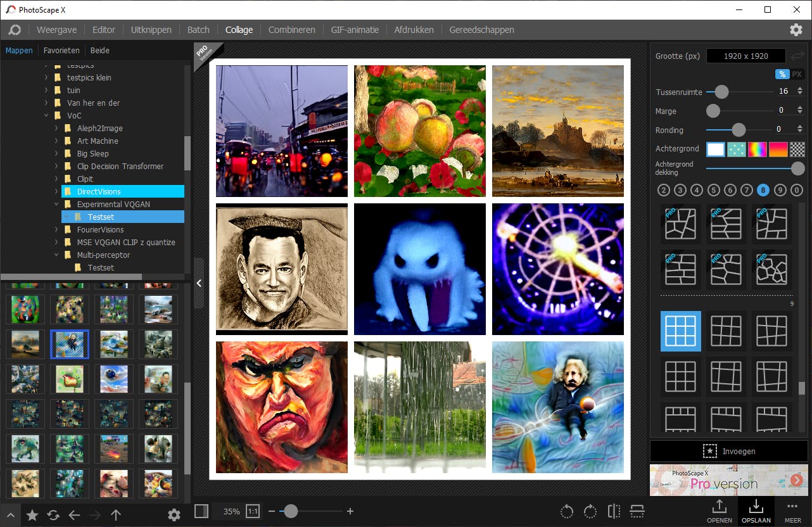The image size is (812, 527).
Task: Show the Favorieten folder list
Action: pyautogui.click(x=61, y=51)
